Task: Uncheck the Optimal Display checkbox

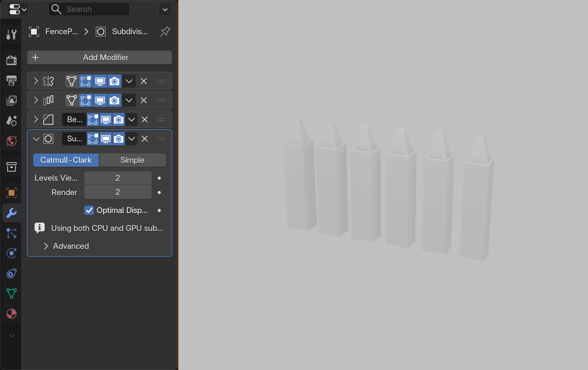Action: (89, 210)
